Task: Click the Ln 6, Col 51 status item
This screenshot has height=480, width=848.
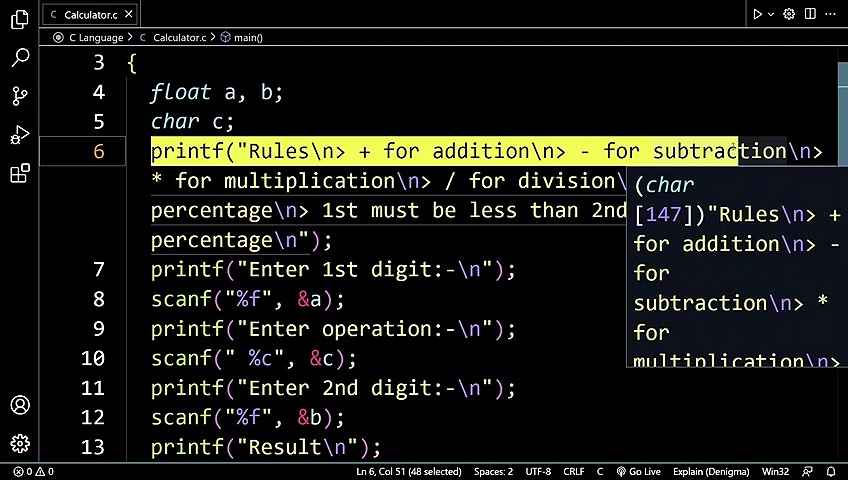Action: click(409, 471)
